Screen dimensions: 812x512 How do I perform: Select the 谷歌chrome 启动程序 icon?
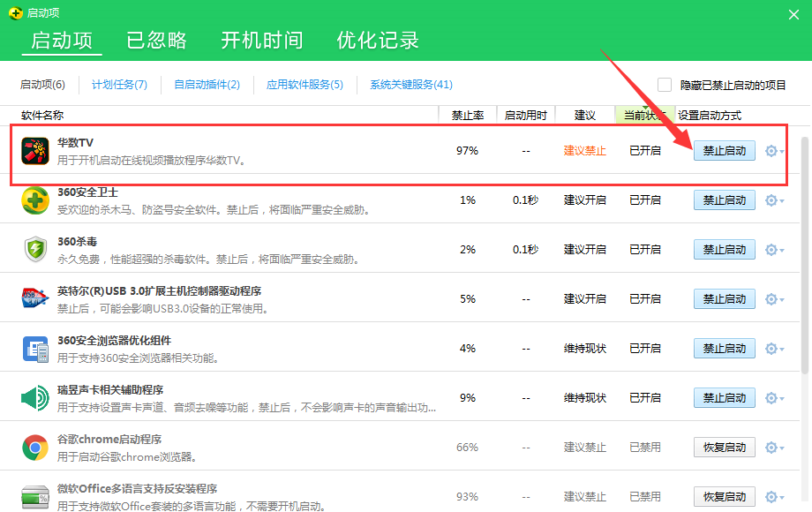tap(35, 447)
